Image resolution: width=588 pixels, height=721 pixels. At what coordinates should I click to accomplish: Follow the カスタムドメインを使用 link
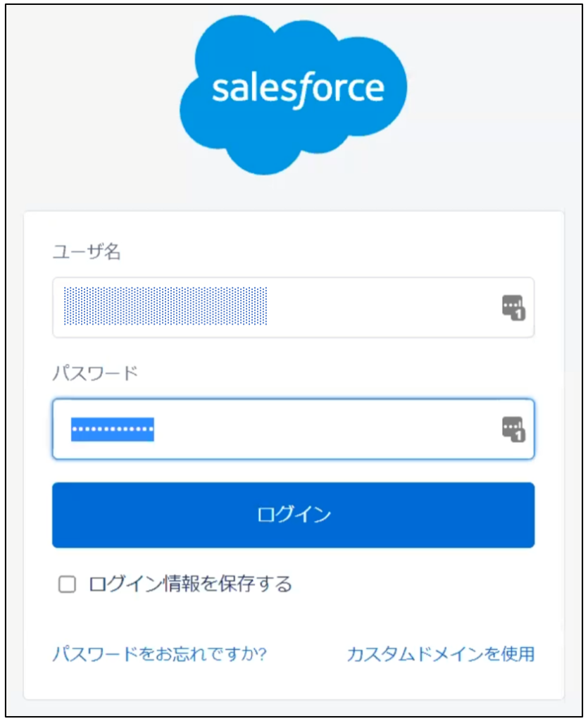441,654
